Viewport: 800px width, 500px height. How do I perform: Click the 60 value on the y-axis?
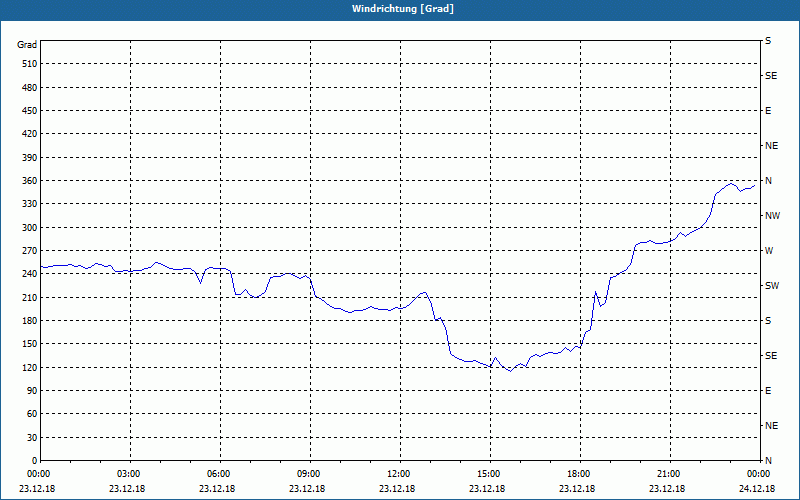coord(32,413)
